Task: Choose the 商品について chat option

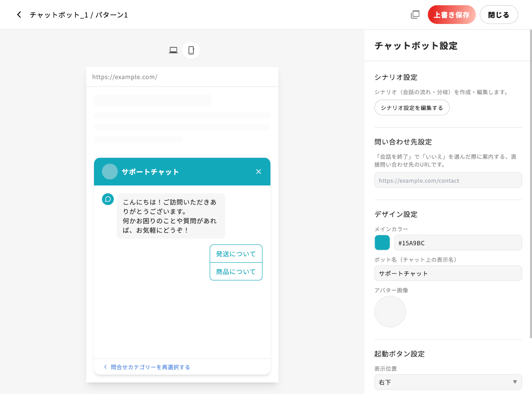Action: (236, 272)
